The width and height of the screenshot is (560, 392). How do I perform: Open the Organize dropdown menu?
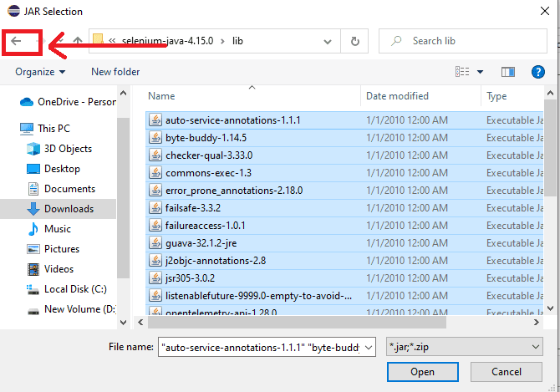tap(40, 72)
